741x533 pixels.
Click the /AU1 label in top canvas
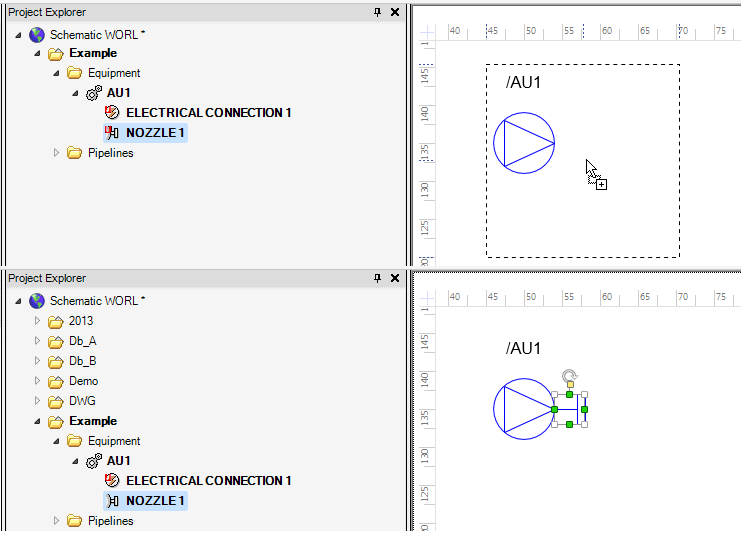click(523, 82)
